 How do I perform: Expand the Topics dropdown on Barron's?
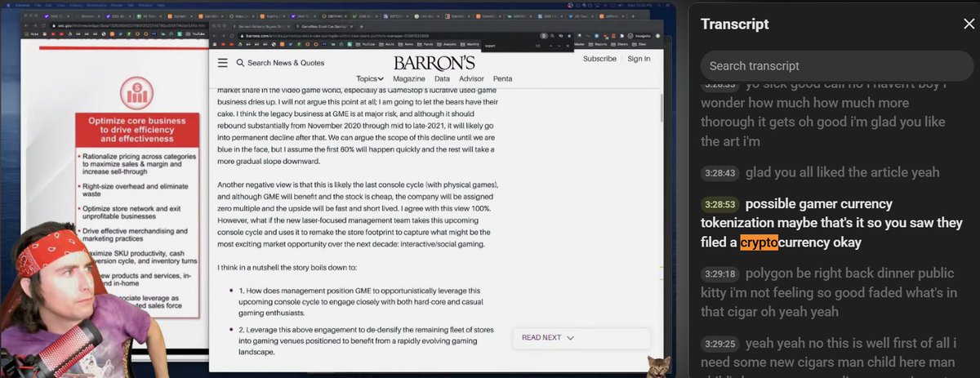(x=369, y=79)
